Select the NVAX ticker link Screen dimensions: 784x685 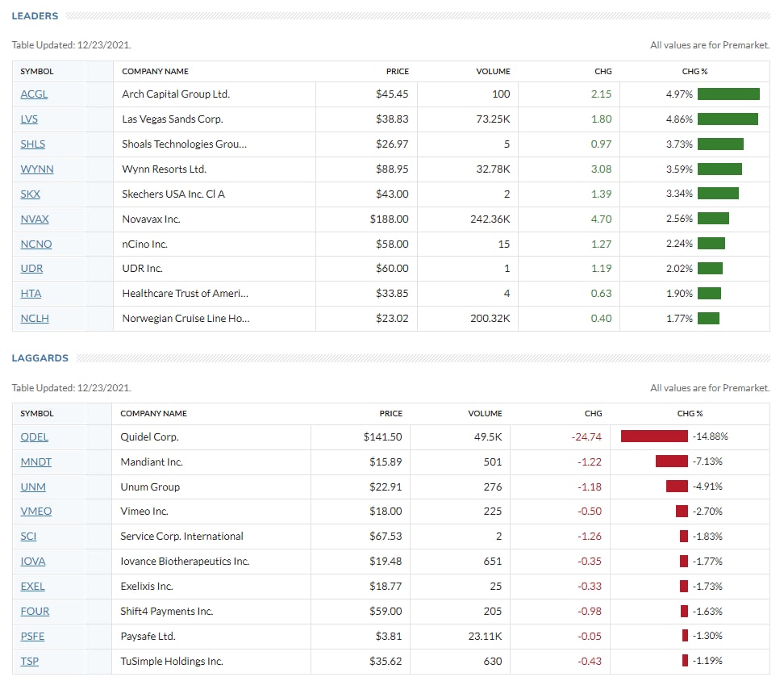pyautogui.click(x=35, y=219)
